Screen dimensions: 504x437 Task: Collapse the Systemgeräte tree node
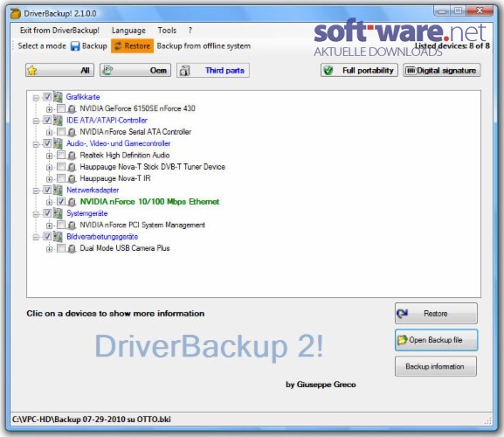click(36, 214)
